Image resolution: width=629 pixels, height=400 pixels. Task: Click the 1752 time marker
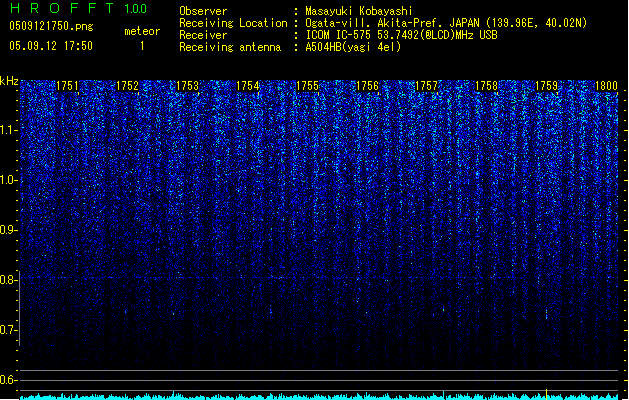click(127, 86)
